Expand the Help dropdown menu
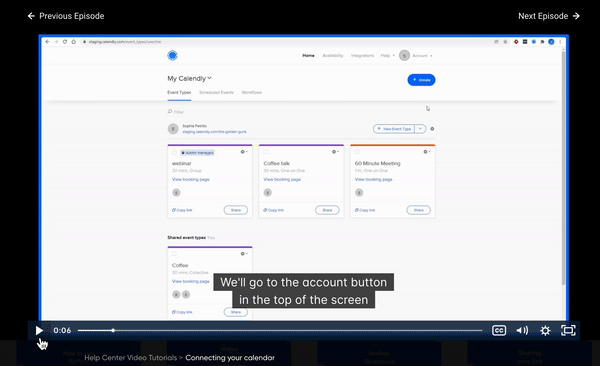Viewport: 600px width, 366px height. pos(388,56)
